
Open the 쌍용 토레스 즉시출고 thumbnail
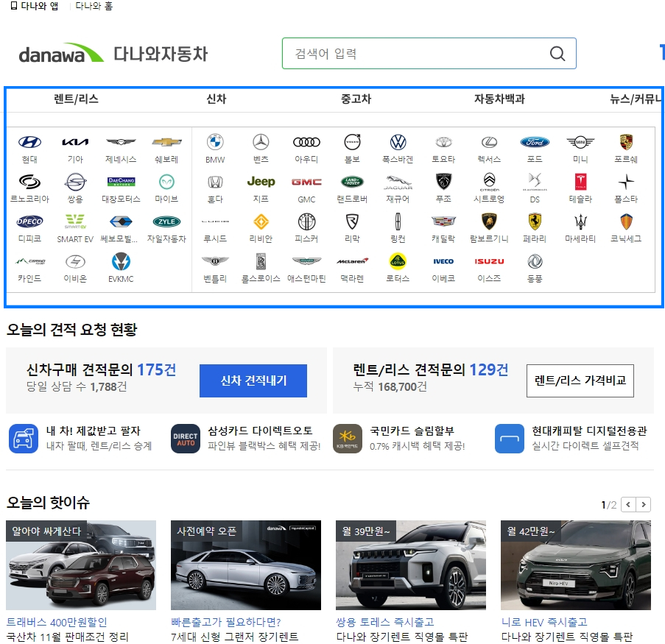coord(410,565)
